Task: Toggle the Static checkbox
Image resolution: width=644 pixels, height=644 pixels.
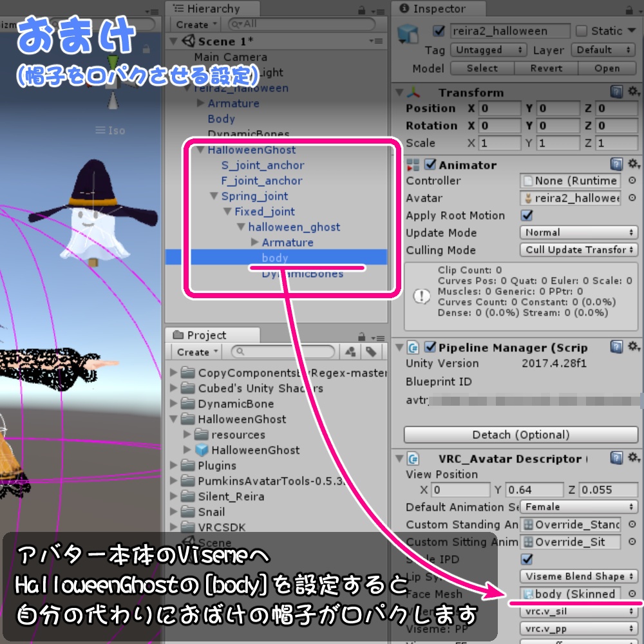Action: tap(581, 31)
